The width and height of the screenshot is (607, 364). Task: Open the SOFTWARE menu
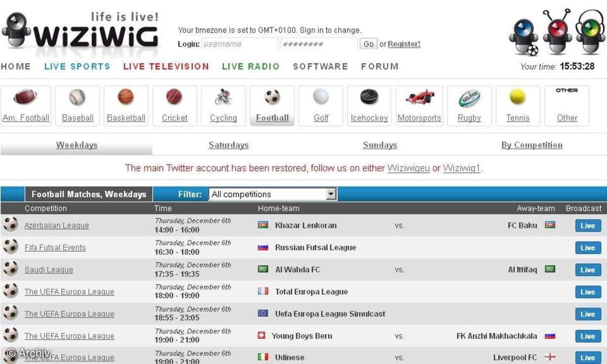coord(320,66)
